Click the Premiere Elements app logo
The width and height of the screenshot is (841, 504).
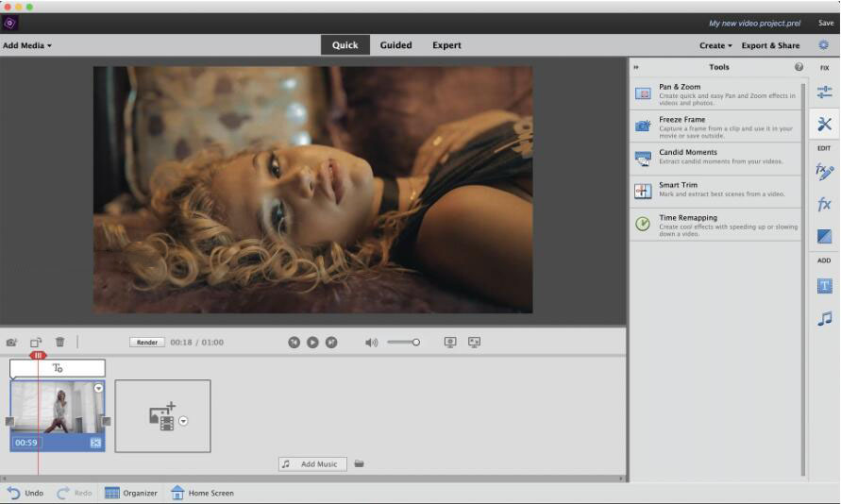[x=9, y=23]
